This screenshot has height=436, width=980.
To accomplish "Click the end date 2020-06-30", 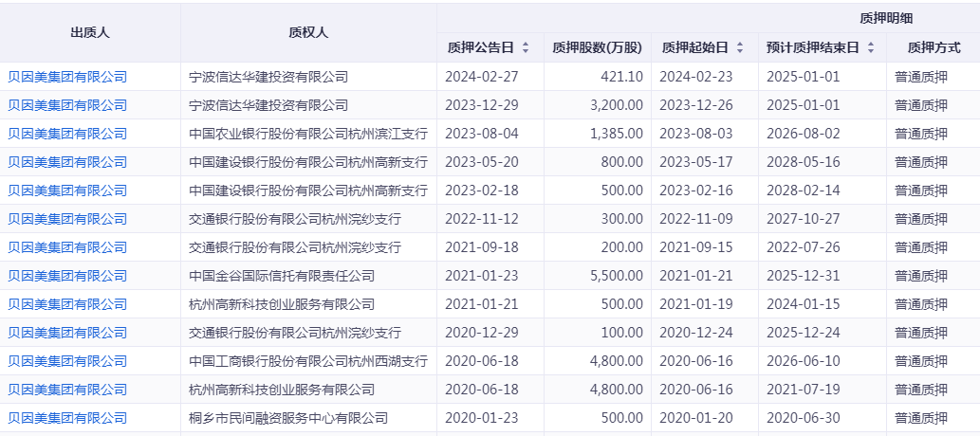I will 804,419.
